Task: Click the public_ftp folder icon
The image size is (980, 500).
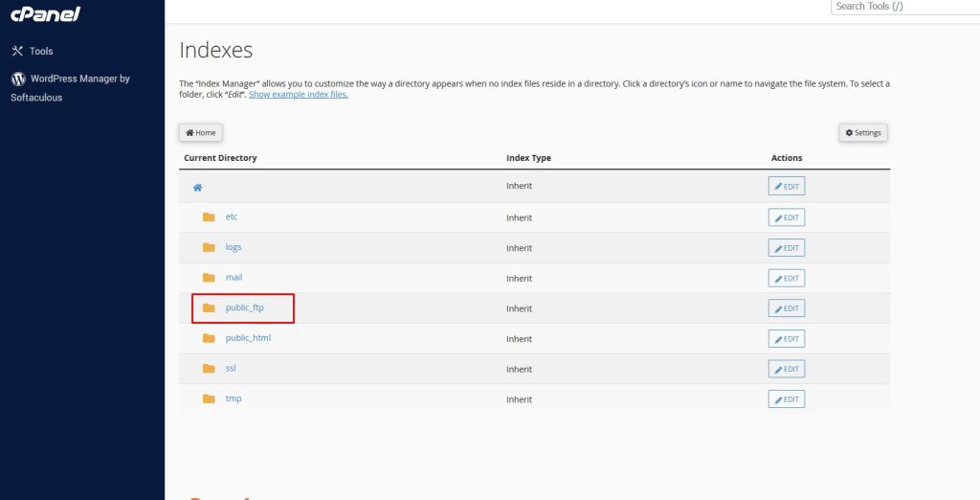Action: (x=209, y=308)
